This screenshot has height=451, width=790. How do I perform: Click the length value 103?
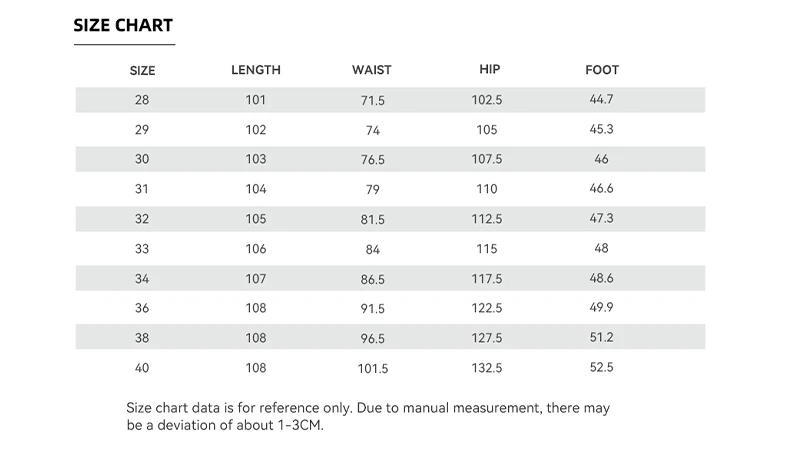coord(256,160)
